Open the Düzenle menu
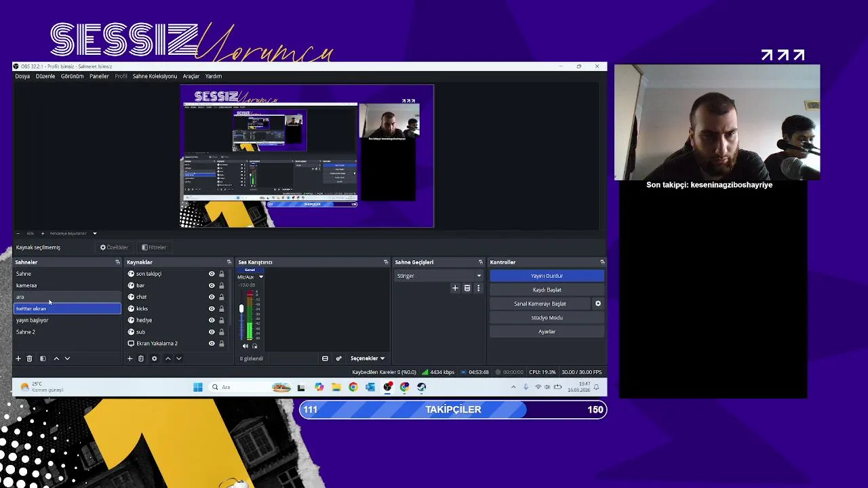This screenshot has height=488, width=868. [45, 77]
